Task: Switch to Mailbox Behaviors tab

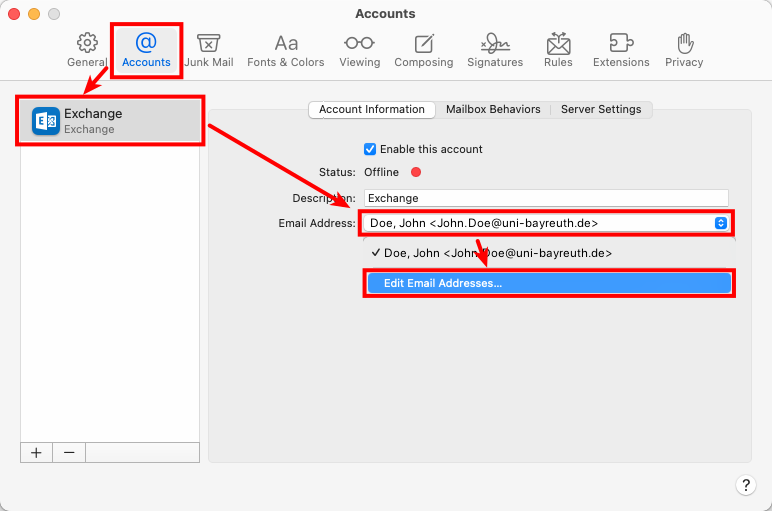Action: 493,110
